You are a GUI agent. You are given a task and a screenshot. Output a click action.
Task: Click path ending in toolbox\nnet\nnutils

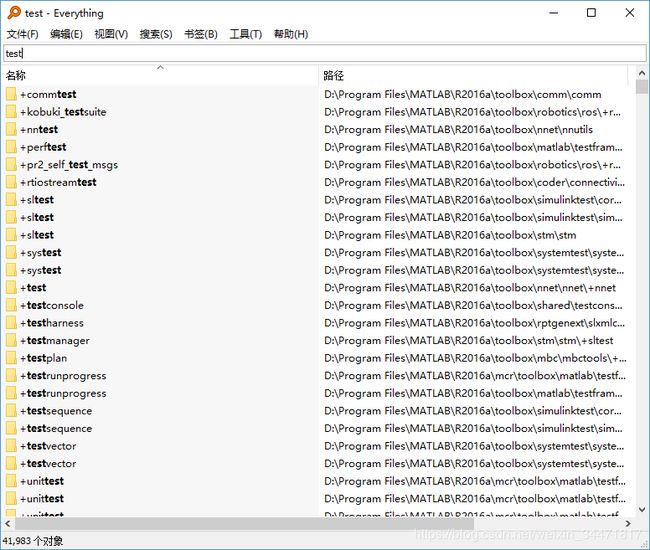pos(458,129)
